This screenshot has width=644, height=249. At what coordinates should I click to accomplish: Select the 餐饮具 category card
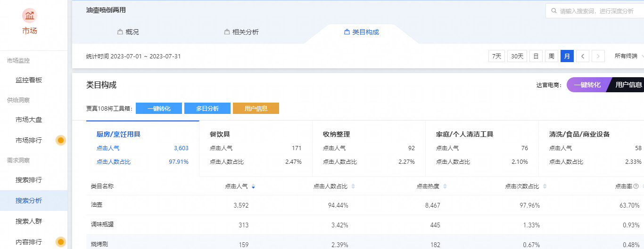click(x=256, y=148)
